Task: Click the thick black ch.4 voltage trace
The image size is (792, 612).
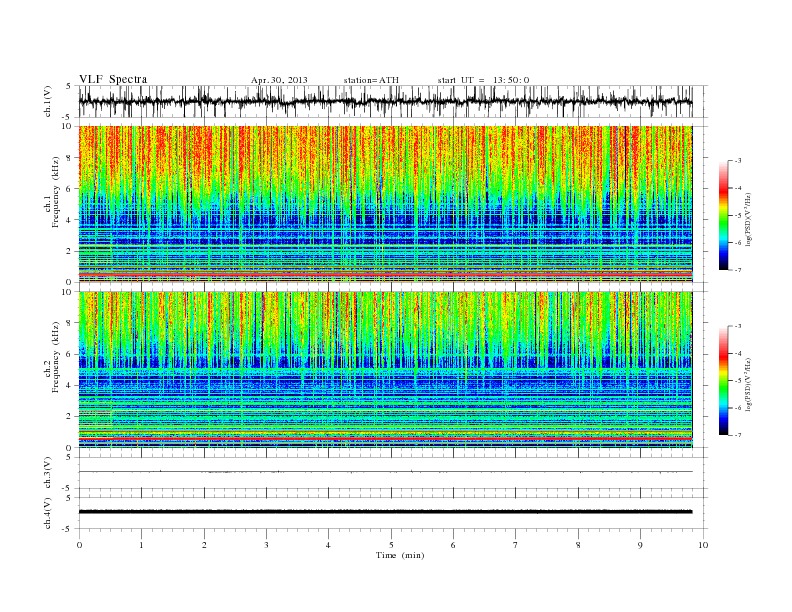Action: point(385,512)
